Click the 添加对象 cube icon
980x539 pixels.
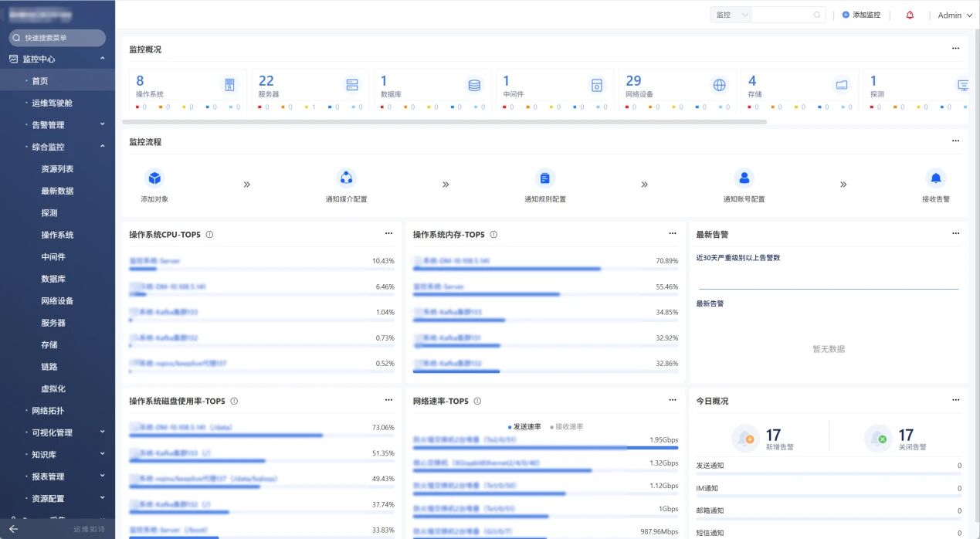pyautogui.click(x=154, y=178)
